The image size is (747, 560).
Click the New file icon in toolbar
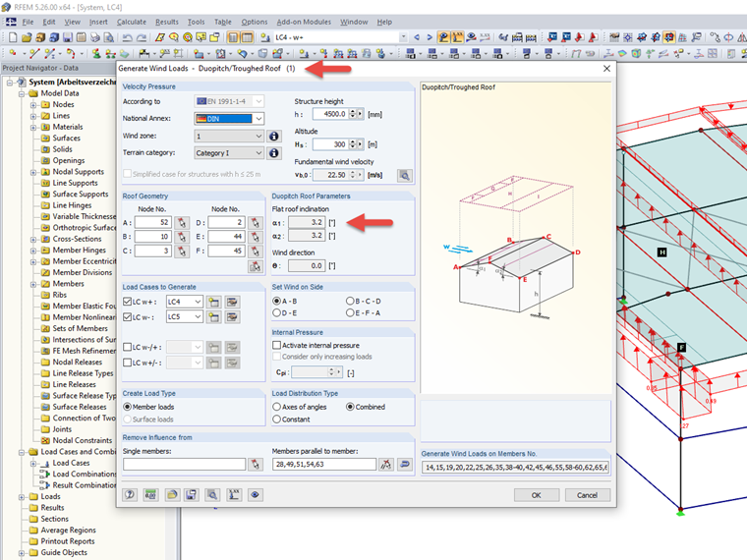13,37
